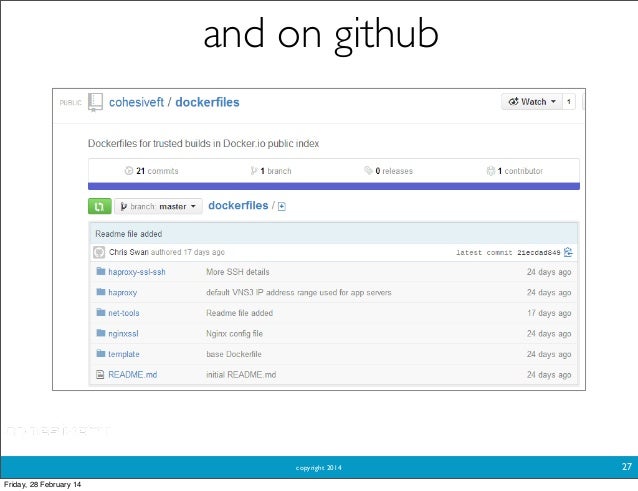This screenshot has height=491, width=638.
Task: Open Chris Swan author link
Action: pyautogui.click(x=129, y=252)
